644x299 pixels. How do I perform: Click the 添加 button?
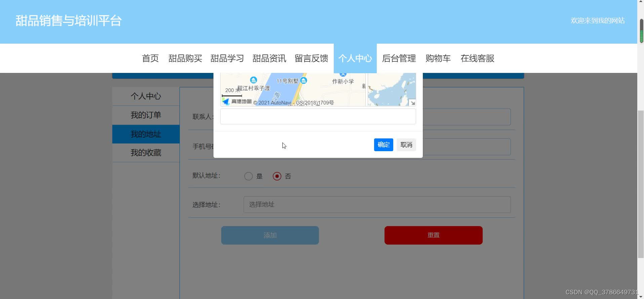[x=270, y=235]
